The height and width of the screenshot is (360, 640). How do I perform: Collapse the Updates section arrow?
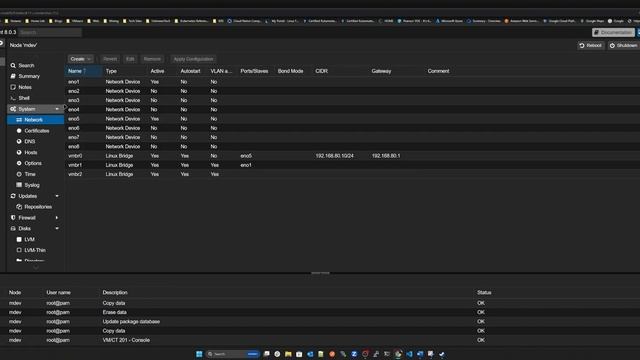pyautogui.click(x=57, y=196)
